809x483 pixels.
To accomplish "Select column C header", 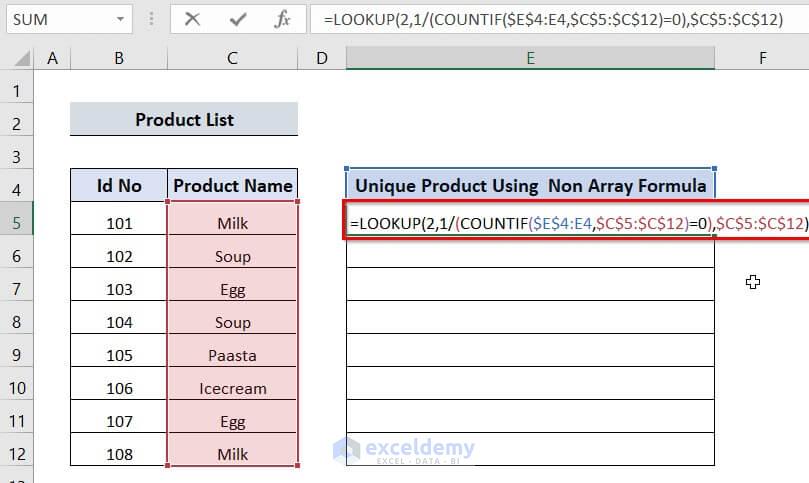I will coord(232,58).
